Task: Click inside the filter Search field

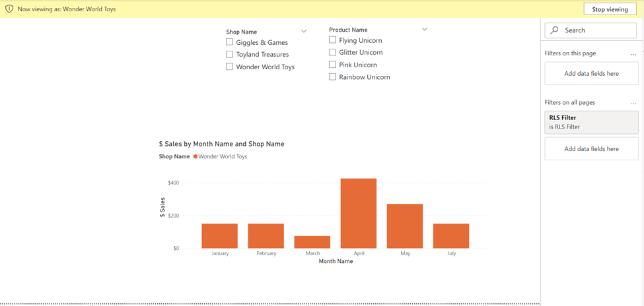Action: coord(598,30)
